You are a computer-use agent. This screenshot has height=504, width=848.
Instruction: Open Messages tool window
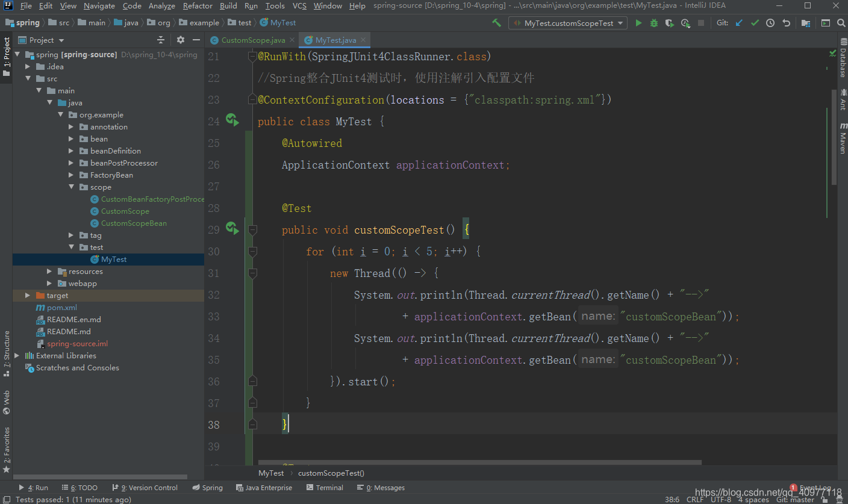381,488
